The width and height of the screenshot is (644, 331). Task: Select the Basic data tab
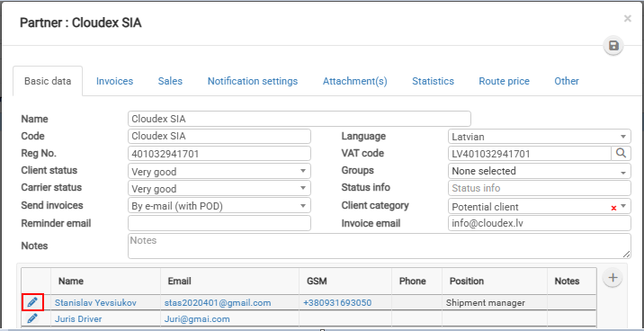coord(48,81)
